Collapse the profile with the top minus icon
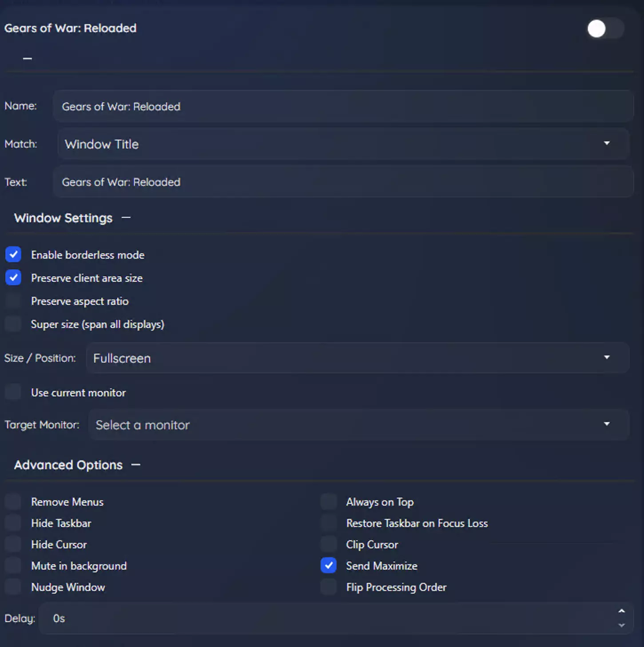Image resolution: width=644 pixels, height=647 pixels. pos(28,58)
